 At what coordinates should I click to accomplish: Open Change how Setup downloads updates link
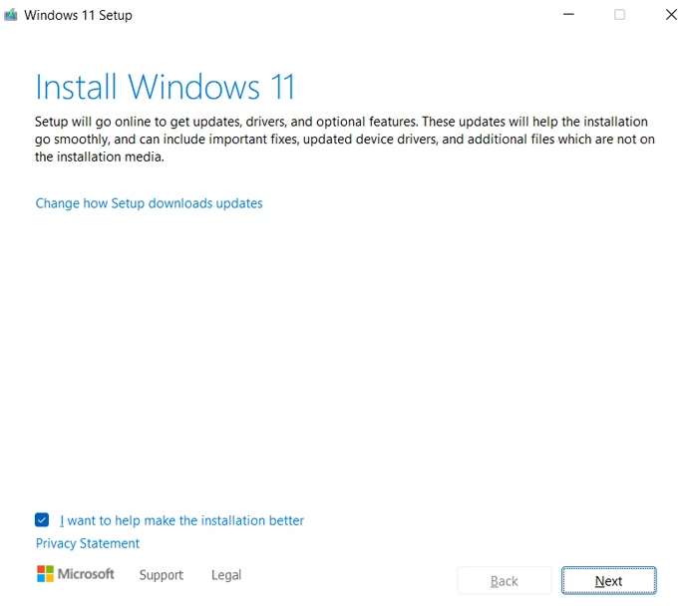pyautogui.click(x=150, y=203)
